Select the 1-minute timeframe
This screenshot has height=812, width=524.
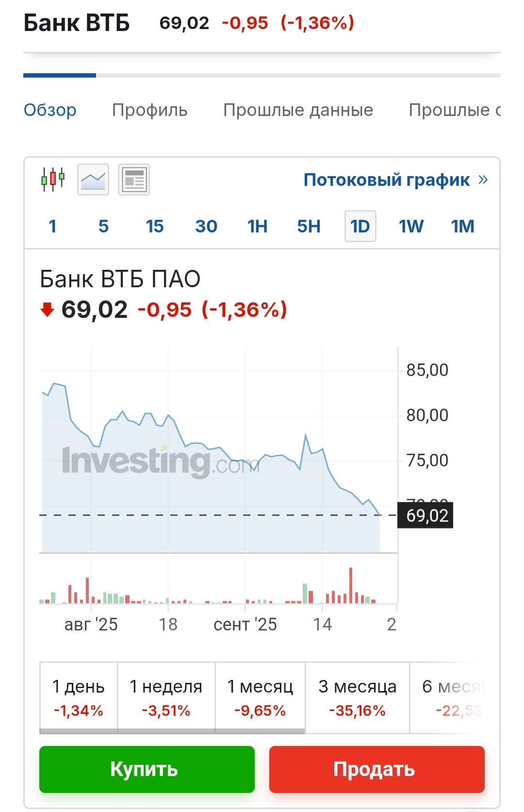point(52,226)
